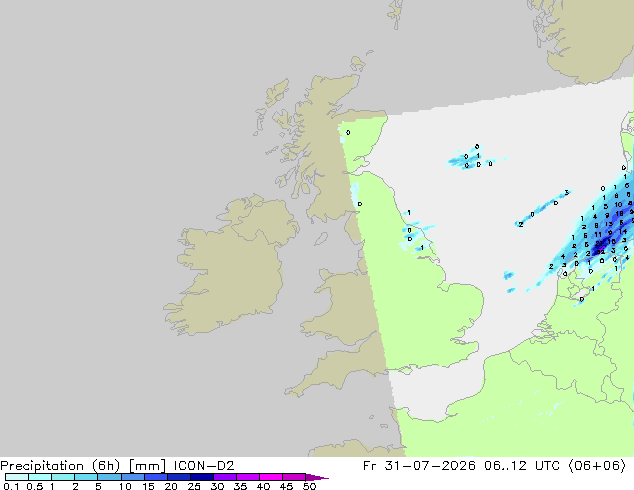
Task: Click the "Precipitation (6h)" title text
Action: (x=60, y=466)
